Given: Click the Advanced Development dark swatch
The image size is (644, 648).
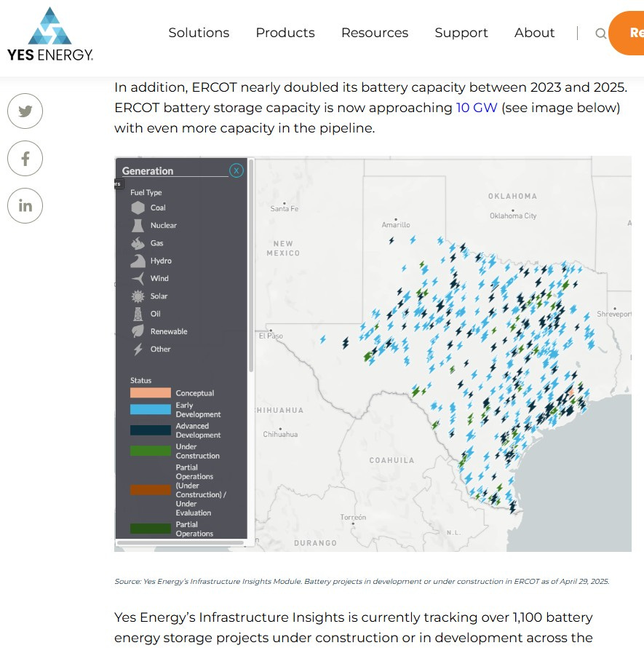Looking at the screenshot, I should [x=151, y=430].
